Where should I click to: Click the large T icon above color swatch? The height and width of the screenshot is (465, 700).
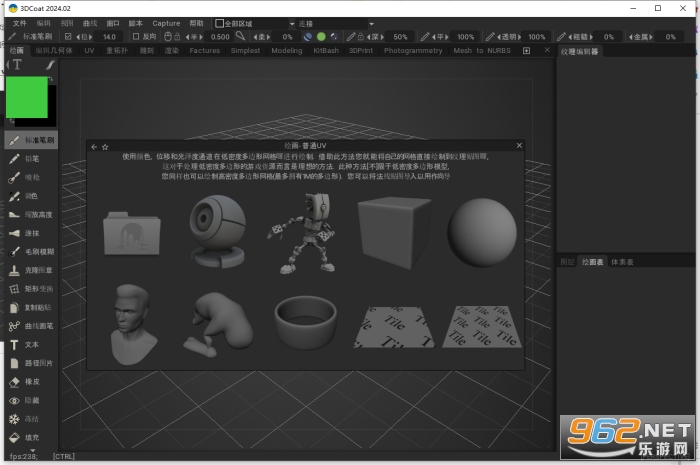[x=17, y=65]
